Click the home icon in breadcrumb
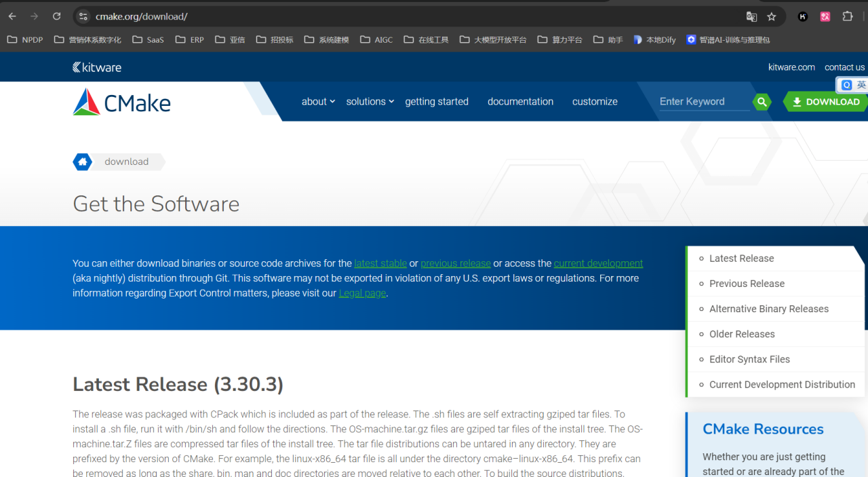 click(x=83, y=161)
